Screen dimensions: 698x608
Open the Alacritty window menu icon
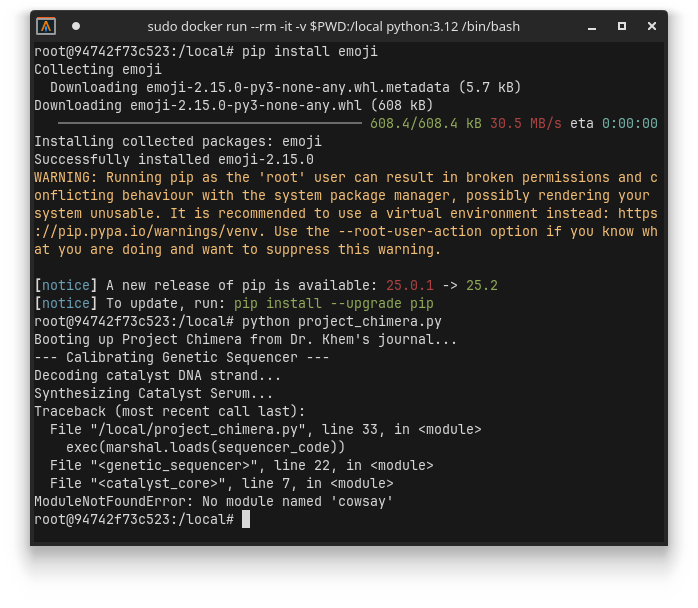pos(46,26)
